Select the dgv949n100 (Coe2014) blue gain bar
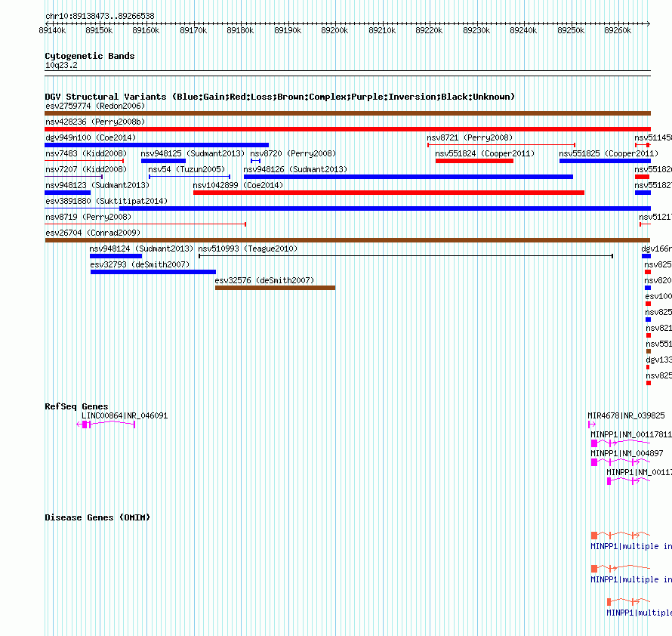Screen dimensions: 672x636 point(157,145)
